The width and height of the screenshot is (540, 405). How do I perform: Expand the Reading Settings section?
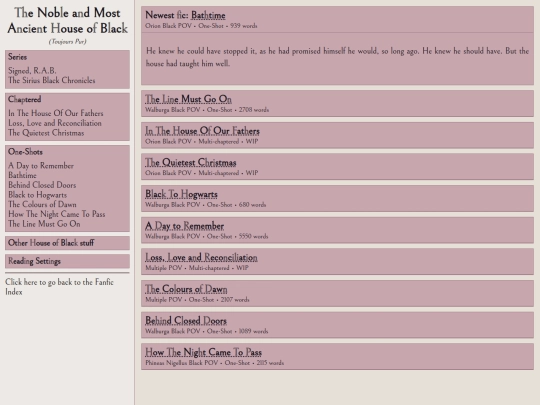coord(68,261)
